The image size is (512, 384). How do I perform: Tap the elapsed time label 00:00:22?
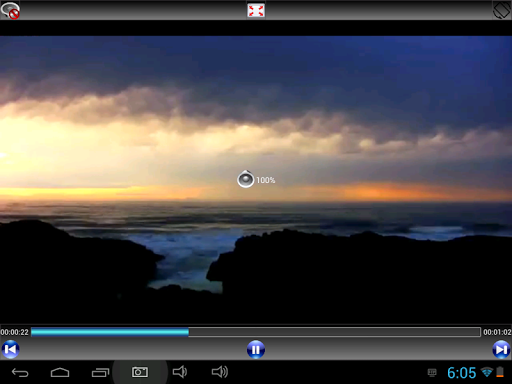[x=15, y=332]
